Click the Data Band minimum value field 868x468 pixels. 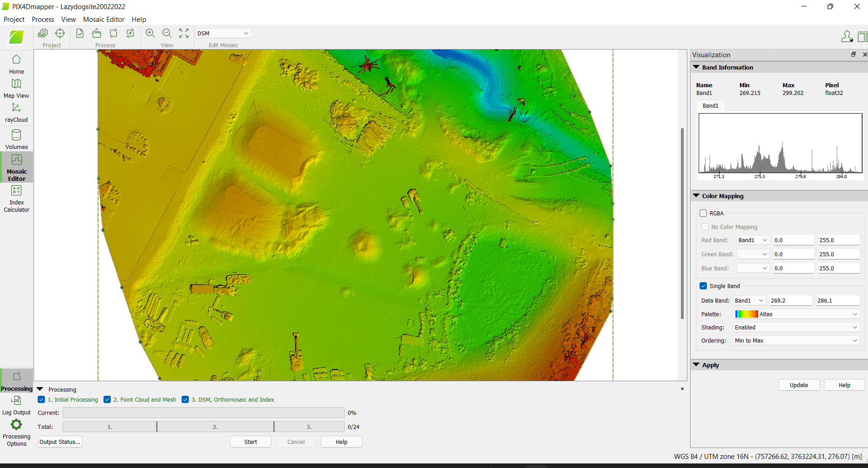coord(790,300)
